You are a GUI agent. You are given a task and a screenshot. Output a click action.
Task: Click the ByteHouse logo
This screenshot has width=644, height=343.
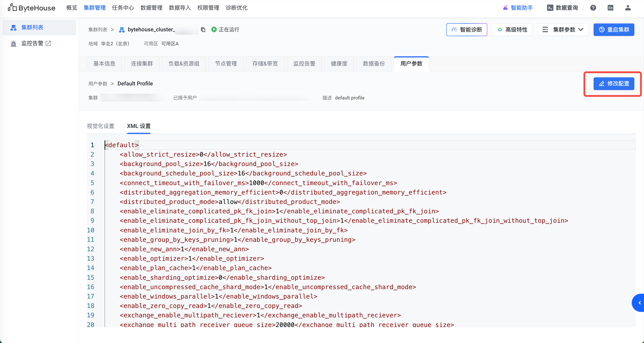point(32,8)
